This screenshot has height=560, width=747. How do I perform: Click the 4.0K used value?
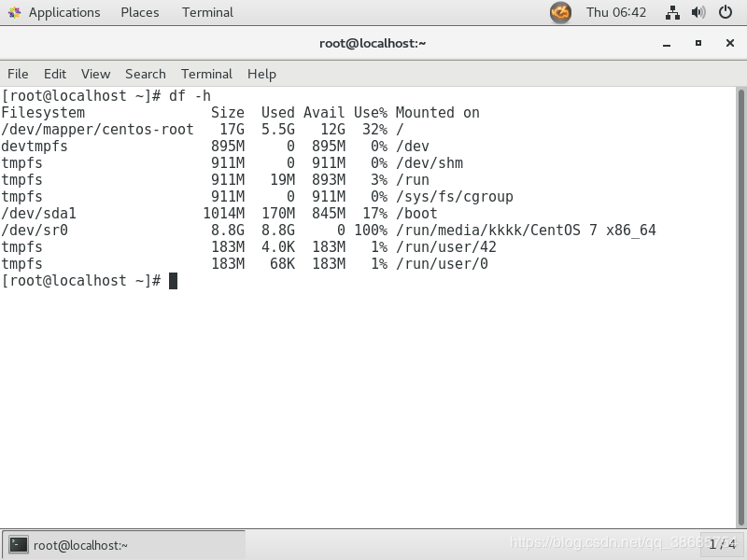278,247
